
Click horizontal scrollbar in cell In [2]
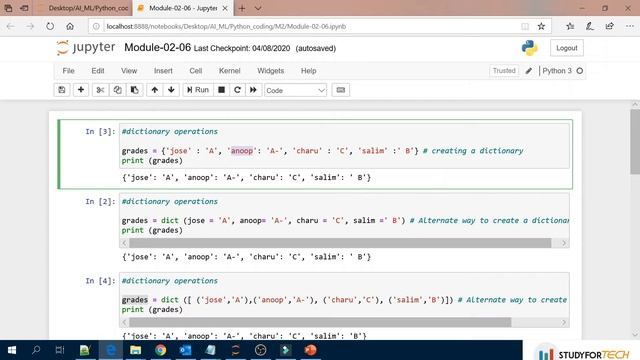click(340, 243)
